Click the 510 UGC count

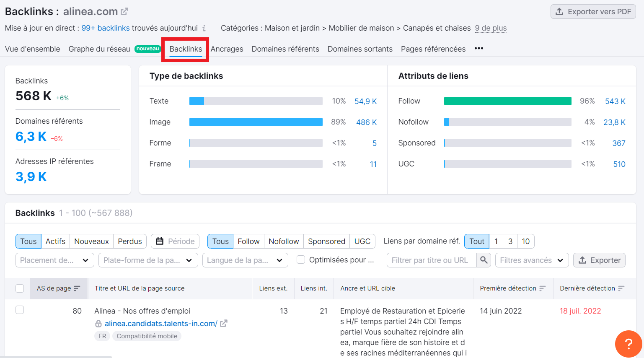(x=619, y=164)
